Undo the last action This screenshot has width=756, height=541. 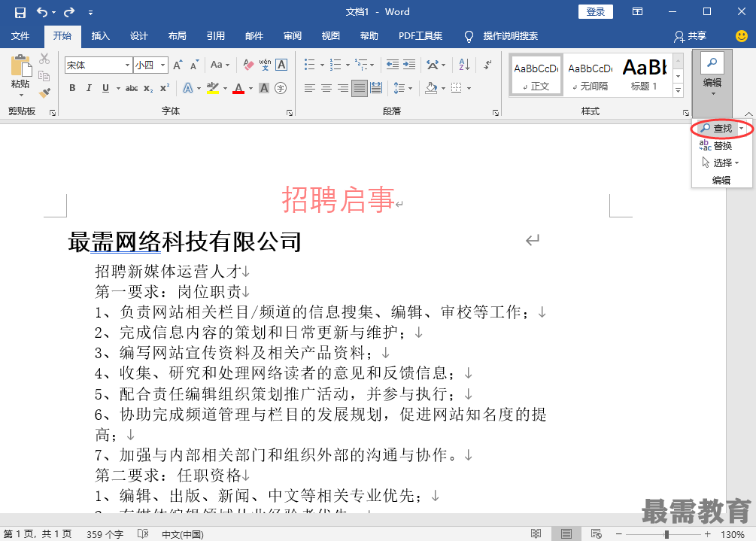click(42, 13)
